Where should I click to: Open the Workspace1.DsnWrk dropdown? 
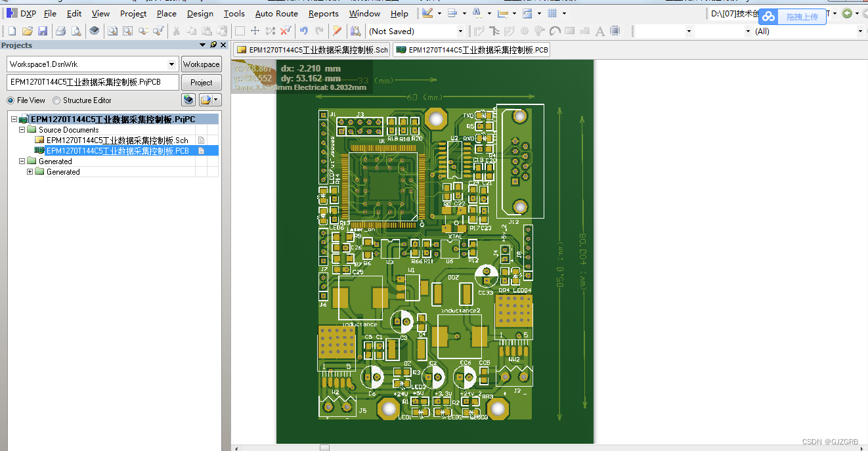[172, 64]
